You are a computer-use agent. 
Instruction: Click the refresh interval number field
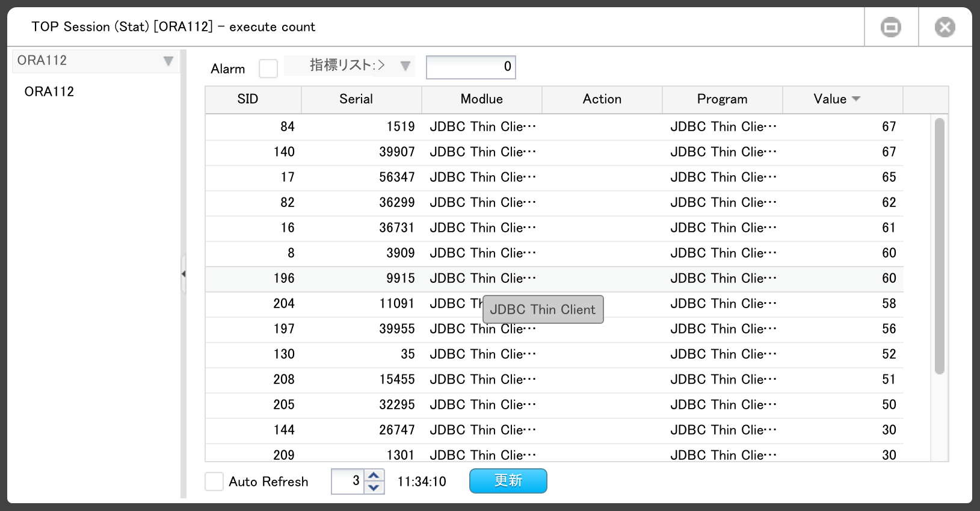(x=348, y=482)
